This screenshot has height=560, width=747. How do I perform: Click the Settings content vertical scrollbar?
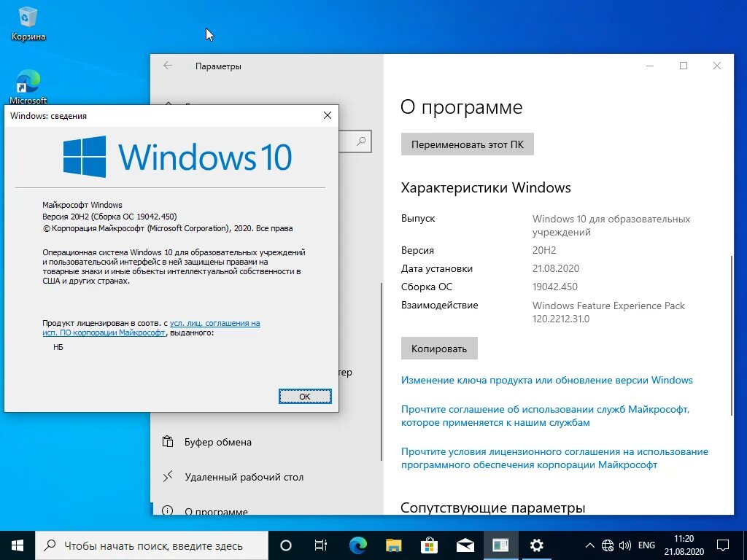(x=731, y=335)
